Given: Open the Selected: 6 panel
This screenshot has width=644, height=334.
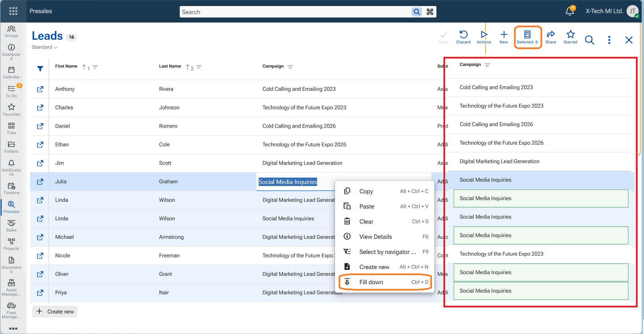Looking at the screenshot, I should tap(527, 37).
